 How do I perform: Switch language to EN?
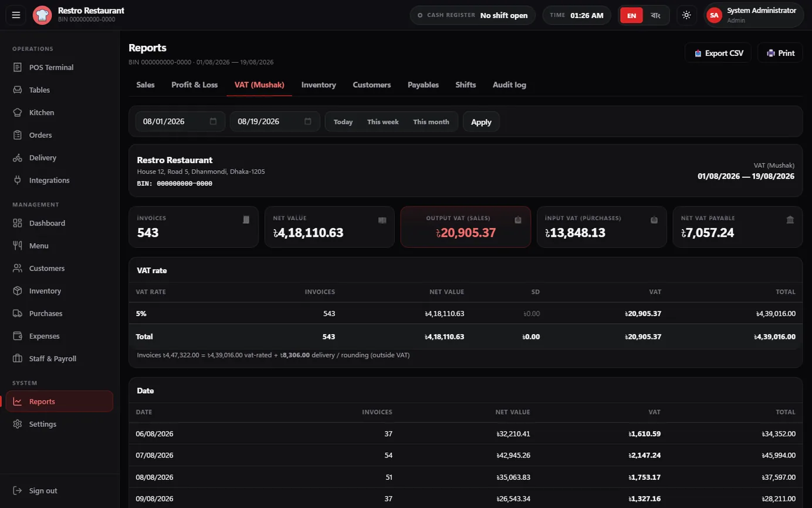[632, 16]
